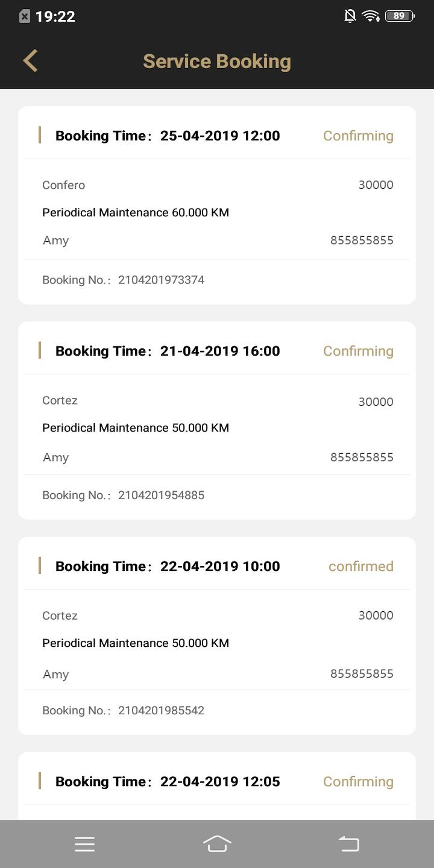
Task: Open booking dated 21-04-2019 16:00
Action: pos(217,421)
